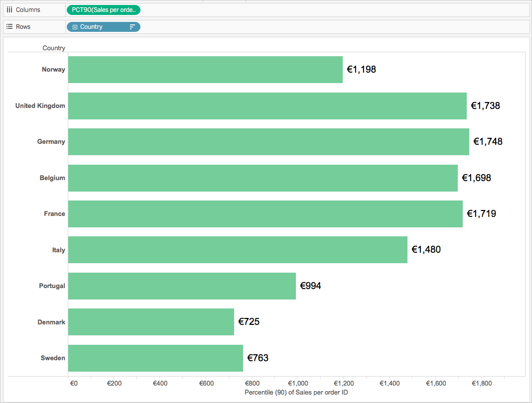Click the €1,800 axis tick label
This screenshot has height=403, width=532.
pyautogui.click(x=482, y=383)
